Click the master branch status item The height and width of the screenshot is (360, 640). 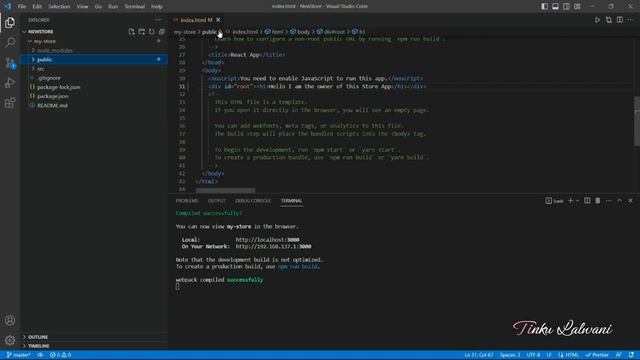(x=18, y=355)
